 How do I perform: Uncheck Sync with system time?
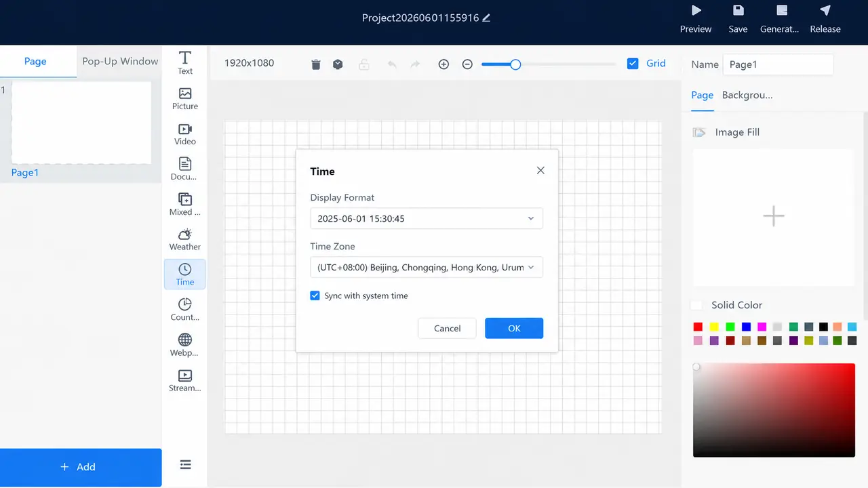[315, 296]
